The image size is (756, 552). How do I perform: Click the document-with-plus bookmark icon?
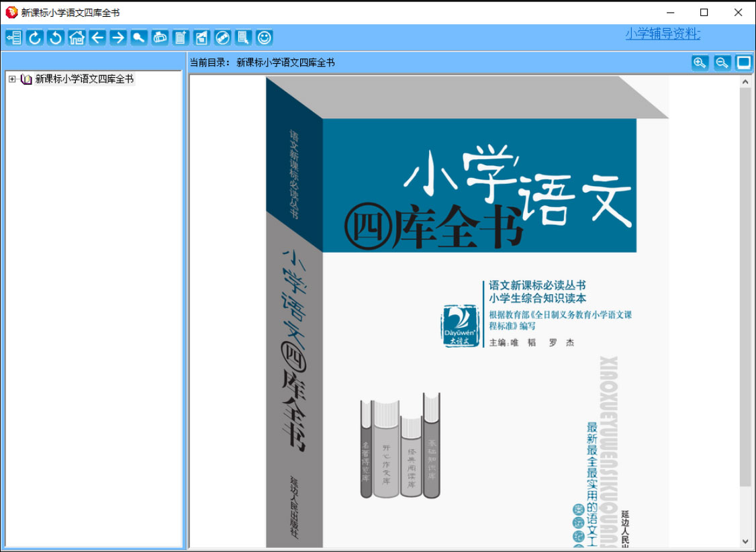[181, 38]
